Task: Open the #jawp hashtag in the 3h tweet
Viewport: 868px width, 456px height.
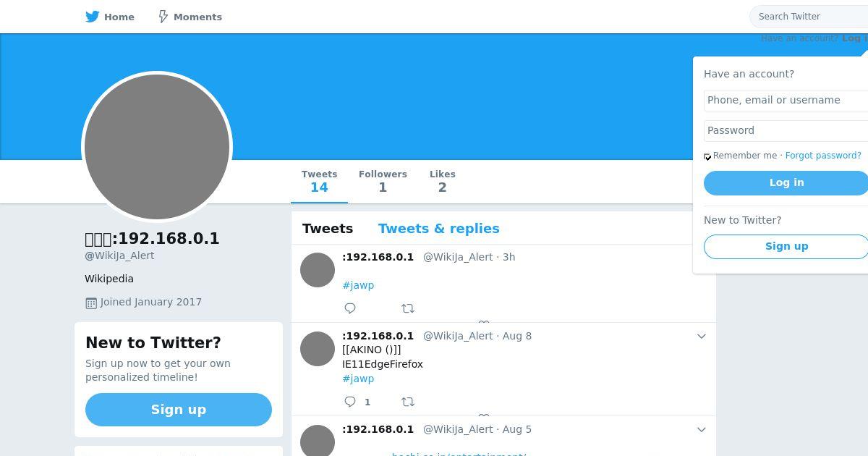Action: (358, 285)
